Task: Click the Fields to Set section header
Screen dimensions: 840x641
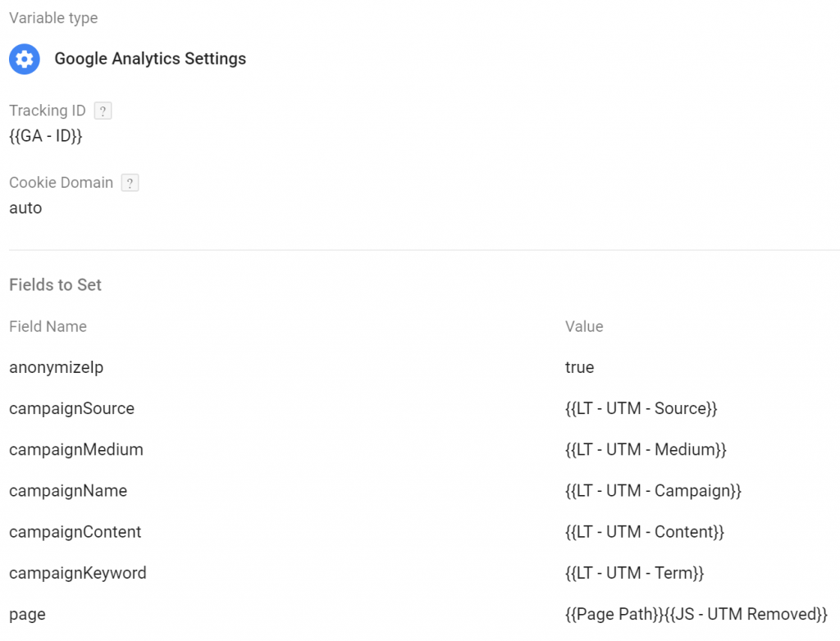Action: pyautogui.click(x=55, y=285)
